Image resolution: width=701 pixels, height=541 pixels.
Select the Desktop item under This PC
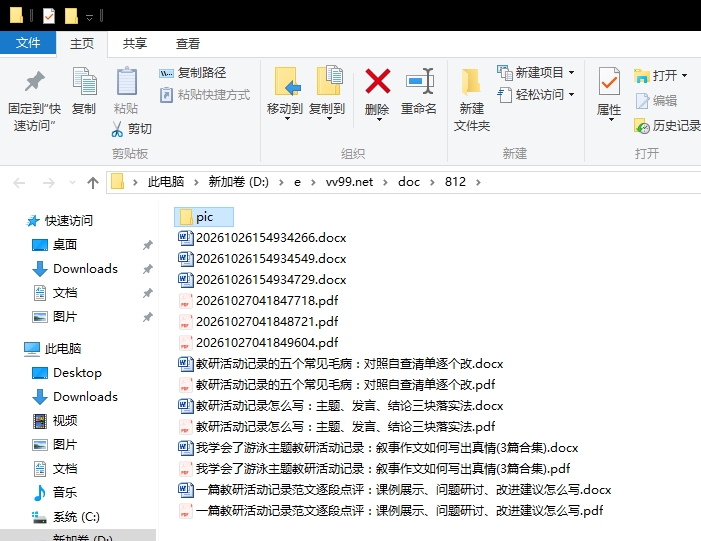pyautogui.click(x=67, y=372)
